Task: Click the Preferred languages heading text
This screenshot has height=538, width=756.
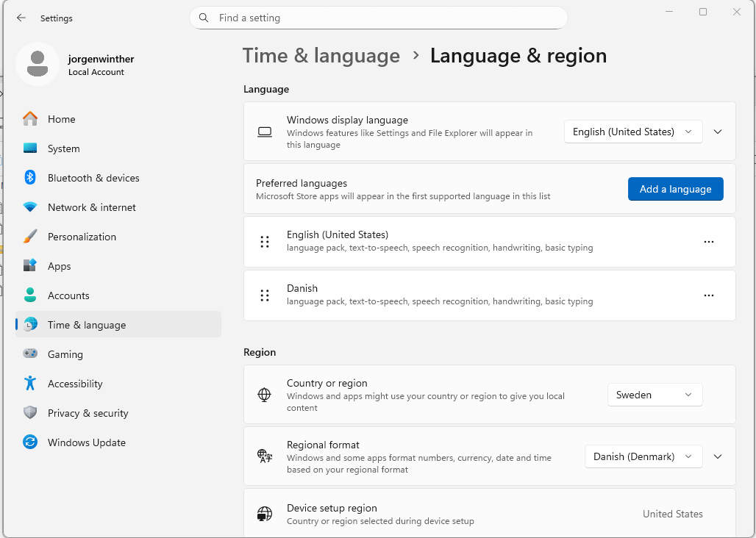Action: point(302,183)
